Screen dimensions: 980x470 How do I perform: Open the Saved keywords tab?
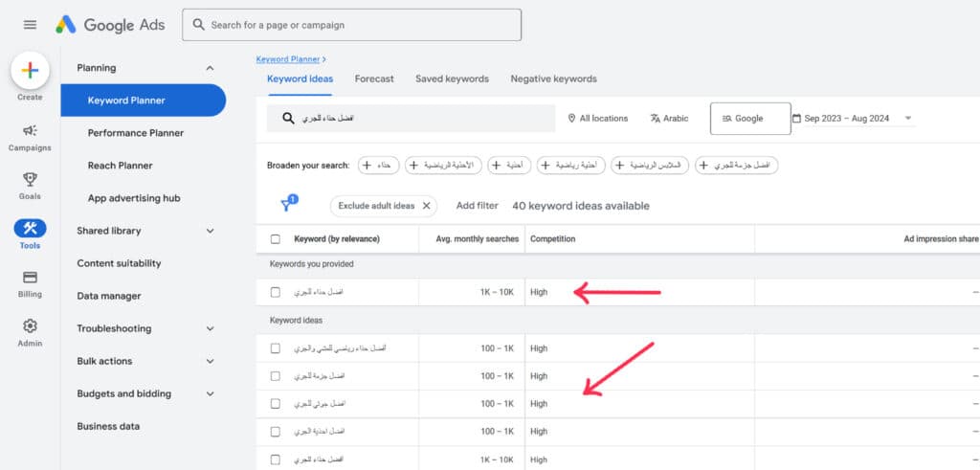[x=452, y=78]
